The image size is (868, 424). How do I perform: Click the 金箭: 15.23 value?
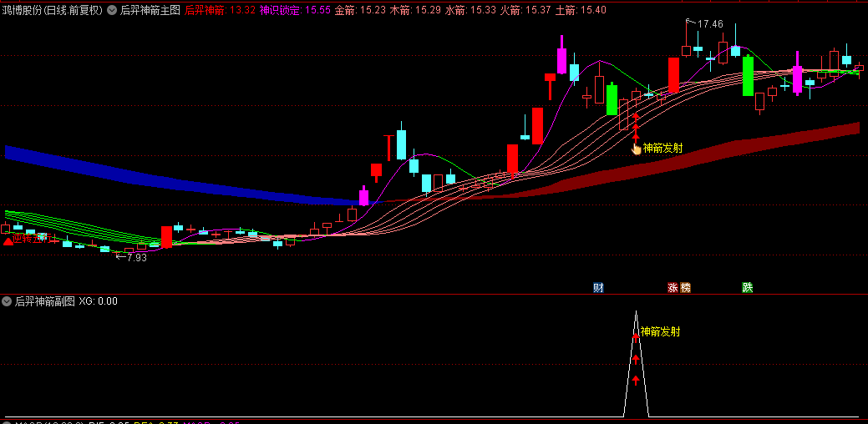(360, 9)
